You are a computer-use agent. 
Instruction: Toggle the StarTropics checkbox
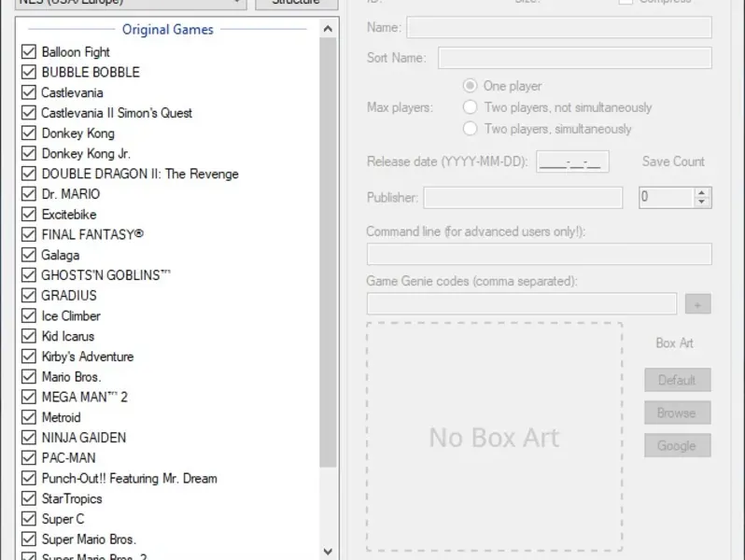tap(29, 498)
